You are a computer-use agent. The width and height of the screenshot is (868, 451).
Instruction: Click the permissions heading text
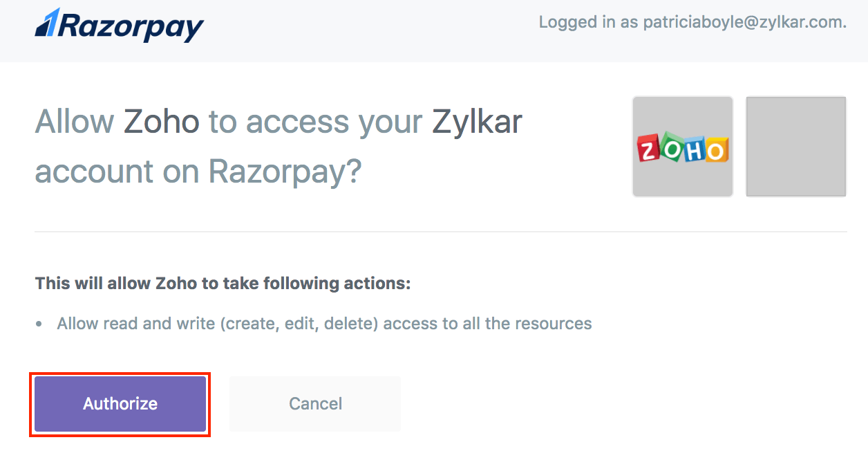click(x=223, y=283)
